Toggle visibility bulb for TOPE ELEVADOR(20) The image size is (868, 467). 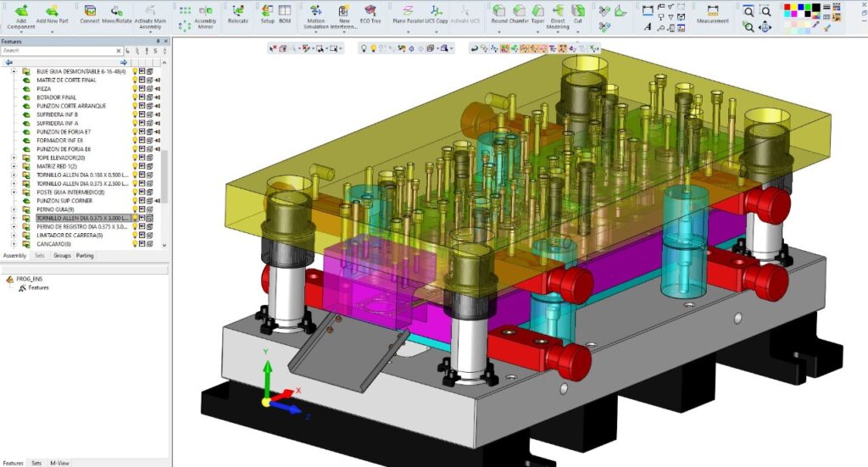[135, 158]
